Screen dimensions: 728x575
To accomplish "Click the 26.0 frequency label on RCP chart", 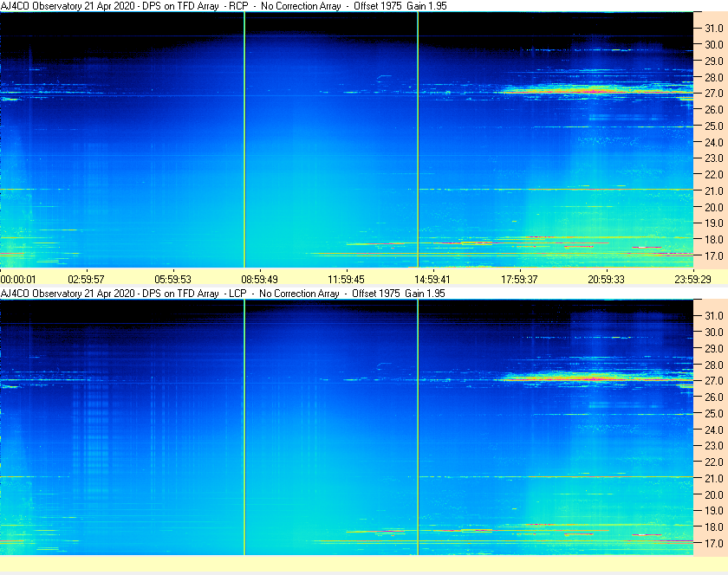I will [714, 109].
